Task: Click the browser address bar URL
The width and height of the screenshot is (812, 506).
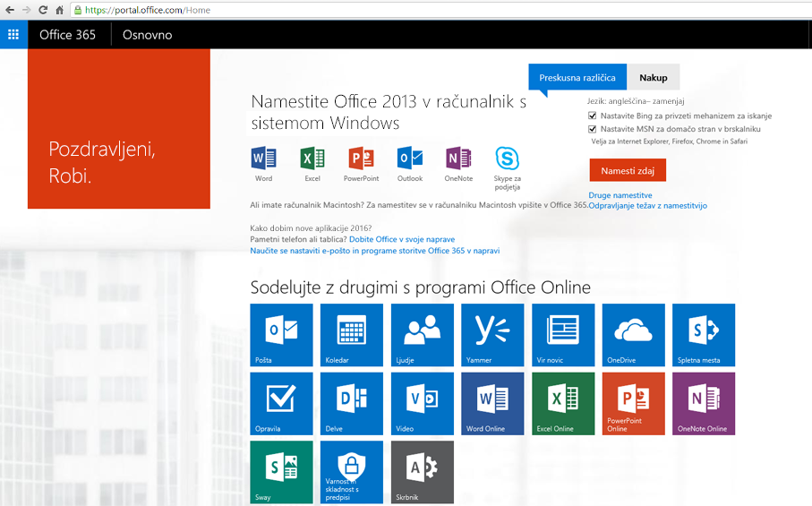Action: click(x=148, y=10)
